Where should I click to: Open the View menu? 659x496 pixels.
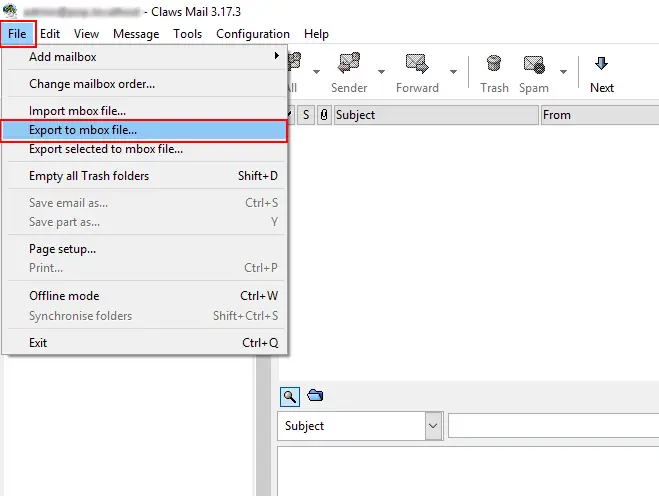(x=86, y=34)
